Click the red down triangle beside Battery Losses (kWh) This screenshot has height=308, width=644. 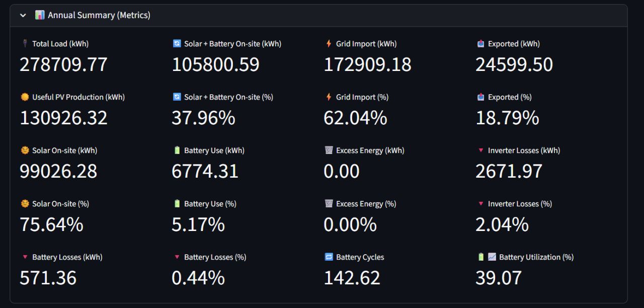tap(25, 257)
